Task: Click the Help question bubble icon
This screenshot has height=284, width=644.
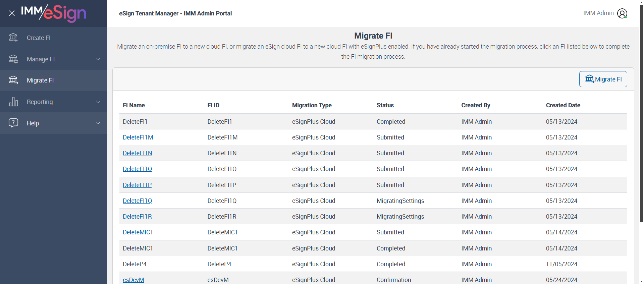Action: pyautogui.click(x=13, y=123)
